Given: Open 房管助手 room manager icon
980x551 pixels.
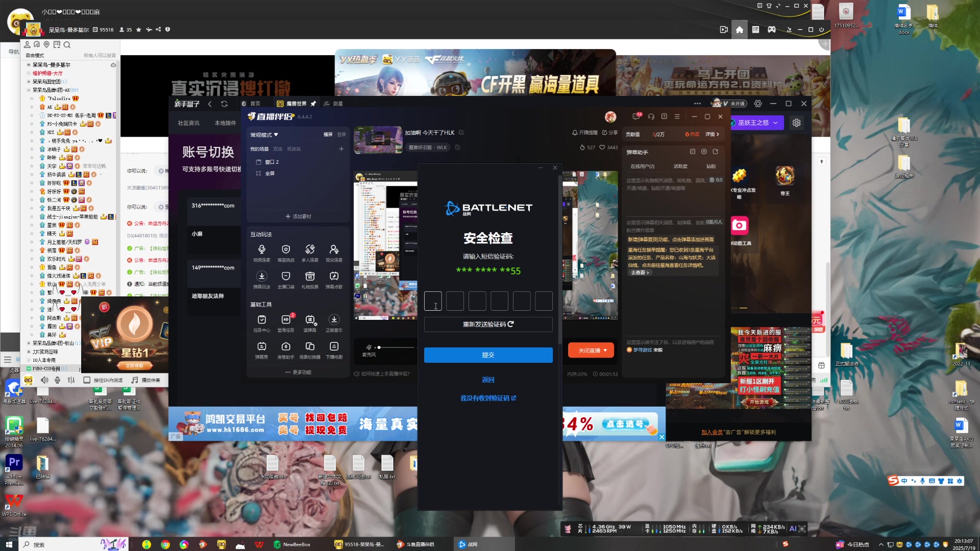Looking at the screenshot, I should click(x=286, y=350).
